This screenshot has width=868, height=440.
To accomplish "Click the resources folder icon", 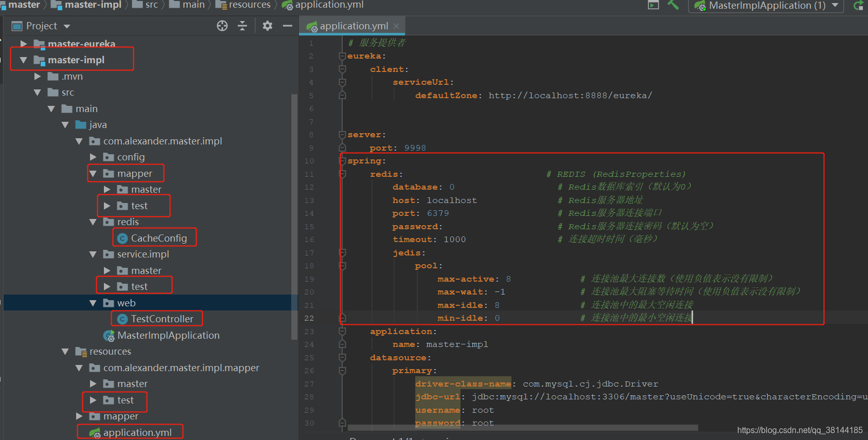I will (81, 352).
